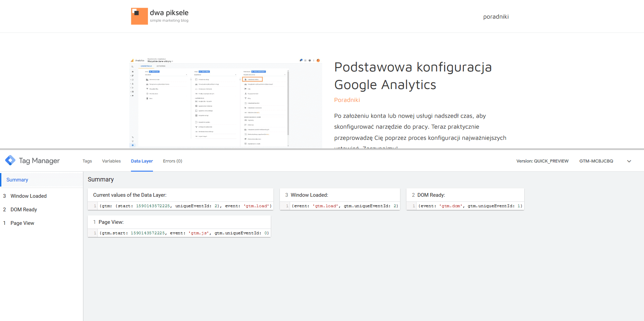Choose the DOM Ready event in sidebar
The image size is (644, 321).
[24, 210]
